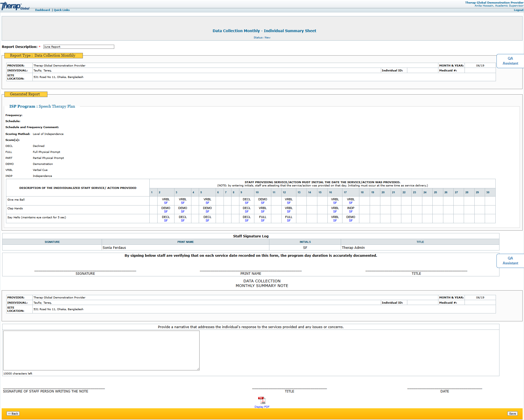Viewport: 524px width, 420px height.
Task: Click SF link under Give me Ball DEMO day 10
Action: 263,203
